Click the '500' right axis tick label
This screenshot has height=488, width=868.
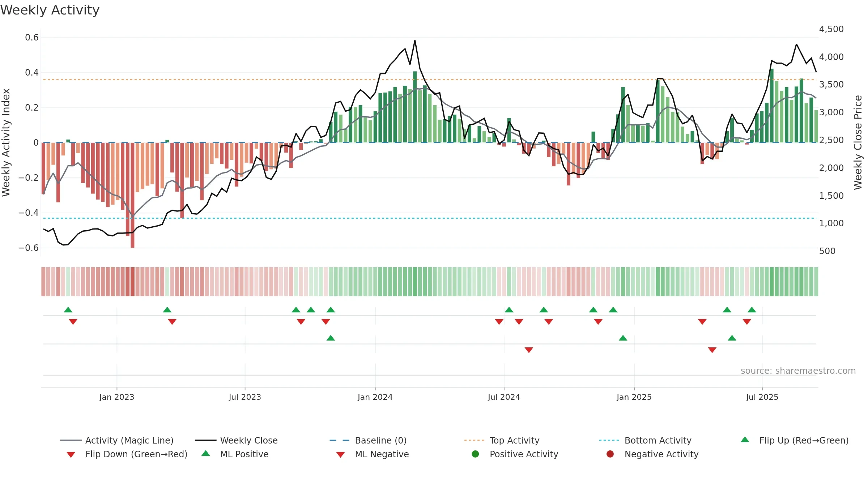827,251
